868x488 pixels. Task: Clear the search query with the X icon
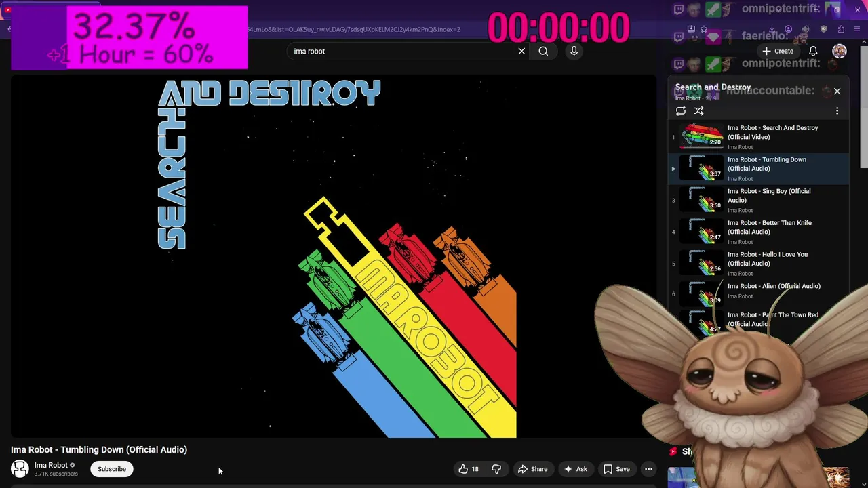(521, 51)
